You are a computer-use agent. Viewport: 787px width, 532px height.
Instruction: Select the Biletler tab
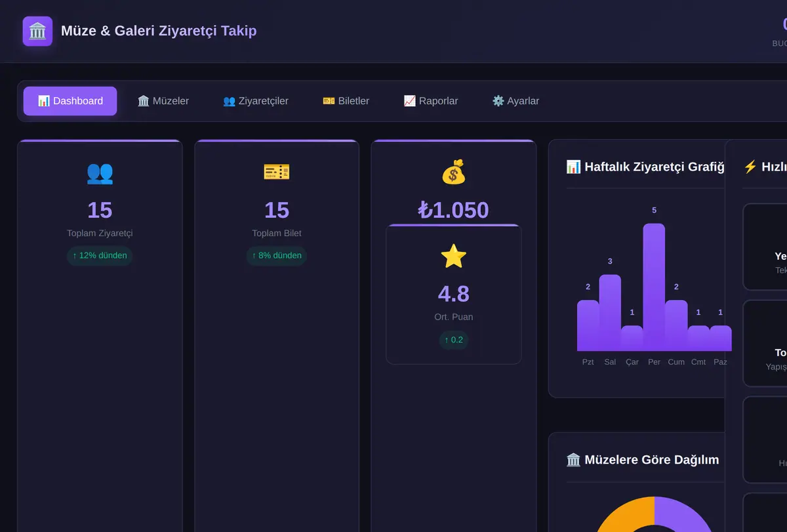pyautogui.click(x=346, y=101)
